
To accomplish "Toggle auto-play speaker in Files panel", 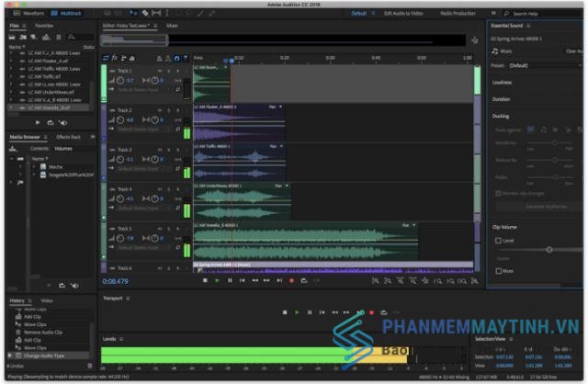I will point(63,122).
